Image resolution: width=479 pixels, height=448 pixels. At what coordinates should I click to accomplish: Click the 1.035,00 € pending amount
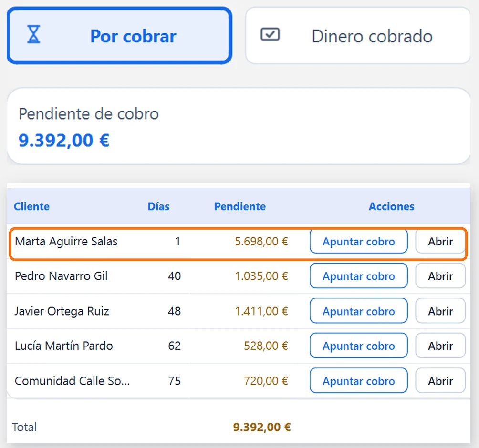[x=261, y=276]
